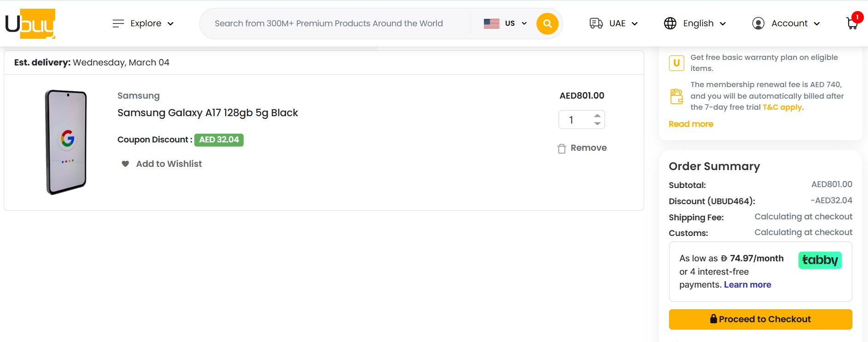Screen dimensions: 868x342
Task: Open the Explore menu
Action: pyautogui.click(x=143, y=24)
